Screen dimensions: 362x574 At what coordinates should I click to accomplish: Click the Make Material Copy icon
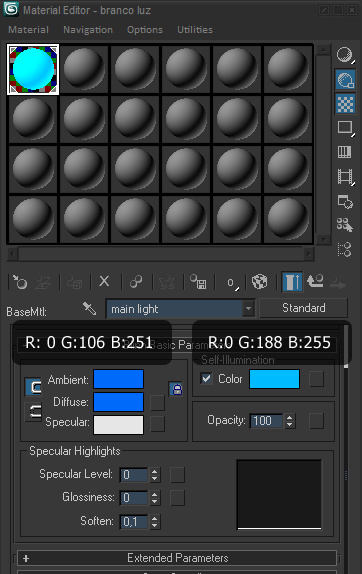pos(136,282)
